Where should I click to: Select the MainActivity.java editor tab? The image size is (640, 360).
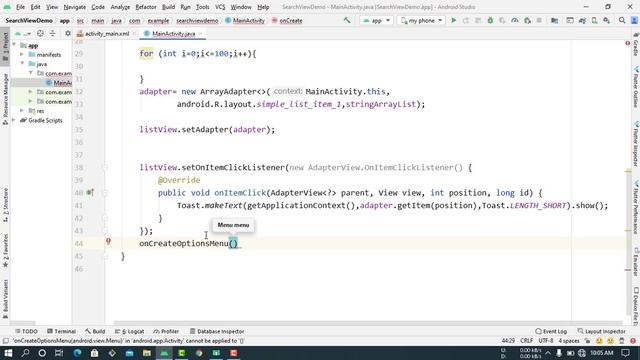click(x=173, y=33)
